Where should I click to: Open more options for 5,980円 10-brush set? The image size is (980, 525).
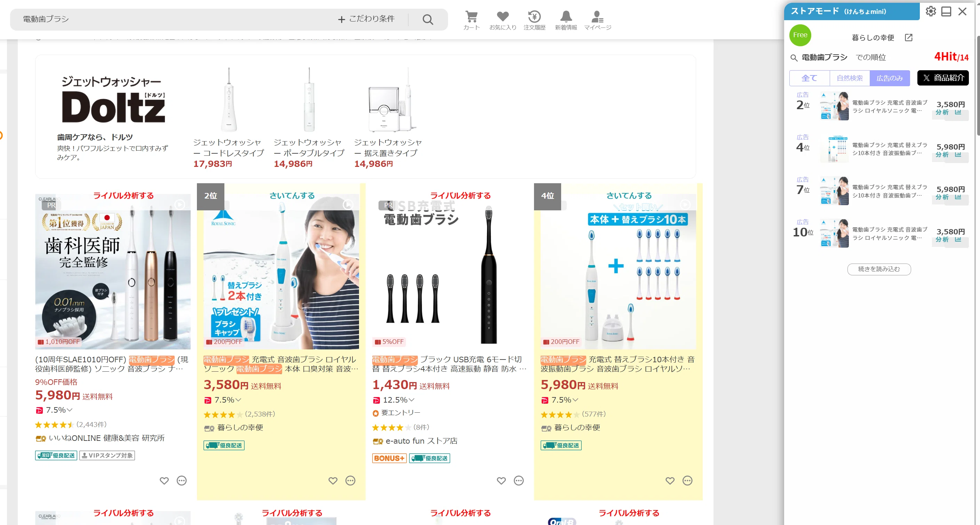pos(687,480)
